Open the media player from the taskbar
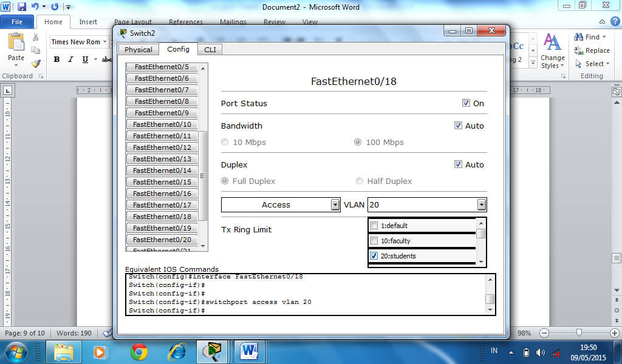Viewport: 622px width, 364px height. 99,352
